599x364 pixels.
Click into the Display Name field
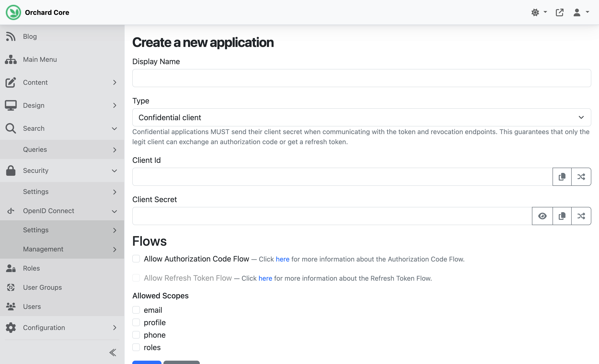coord(362,78)
